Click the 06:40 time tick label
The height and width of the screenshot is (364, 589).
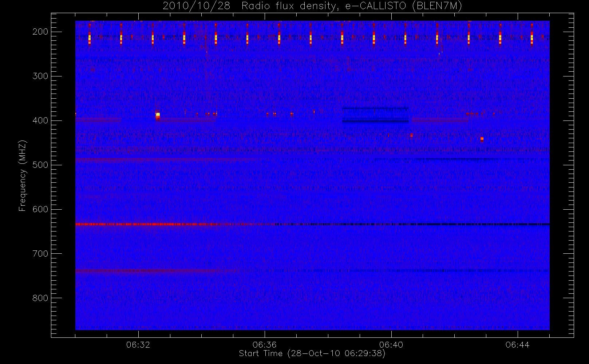391,345
